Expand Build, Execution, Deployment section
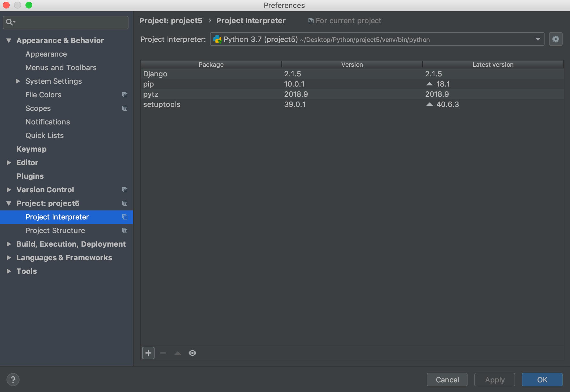 click(x=9, y=244)
